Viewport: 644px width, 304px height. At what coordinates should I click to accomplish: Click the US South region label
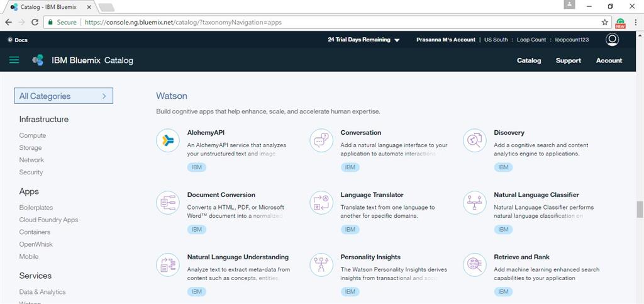496,40
